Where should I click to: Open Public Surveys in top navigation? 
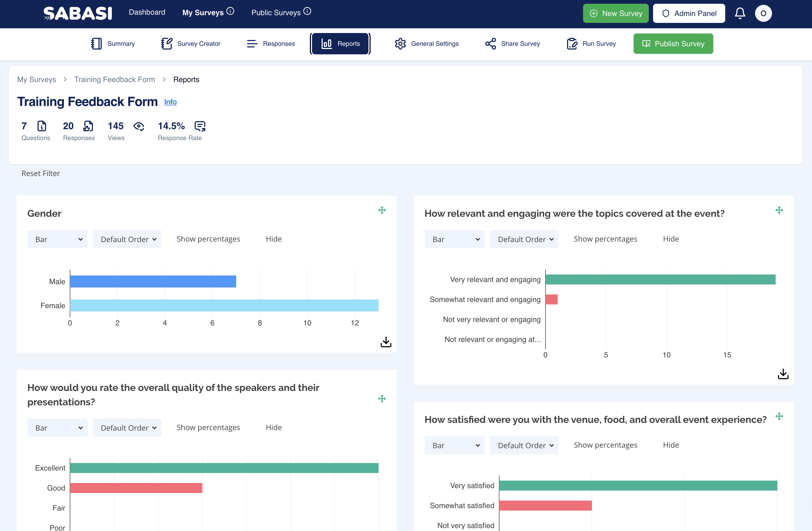[x=276, y=13]
